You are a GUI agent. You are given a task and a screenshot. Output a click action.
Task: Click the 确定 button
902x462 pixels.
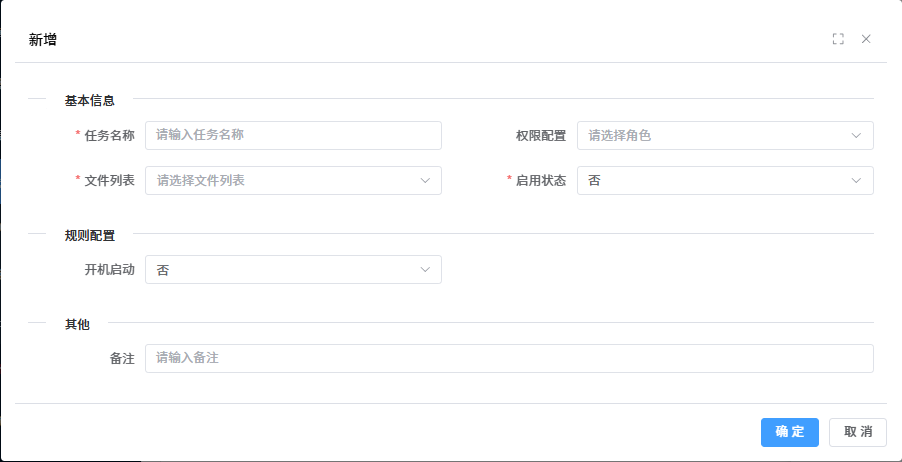click(x=790, y=432)
